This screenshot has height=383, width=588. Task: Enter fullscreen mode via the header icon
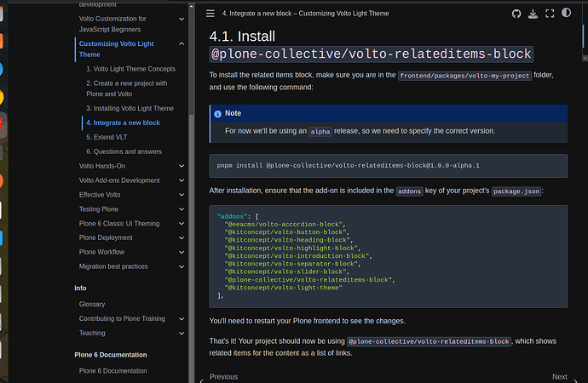pos(550,14)
